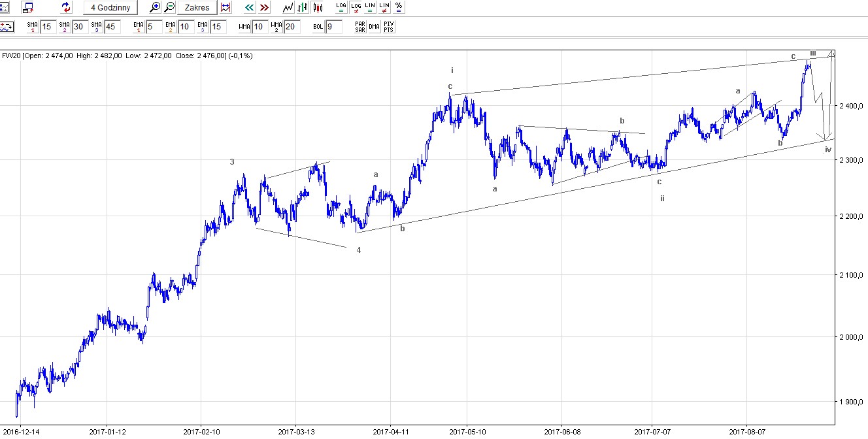The width and height of the screenshot is (868, 439).
Task: Edit the WMA period field showing 10
Action: coord(260,27)
